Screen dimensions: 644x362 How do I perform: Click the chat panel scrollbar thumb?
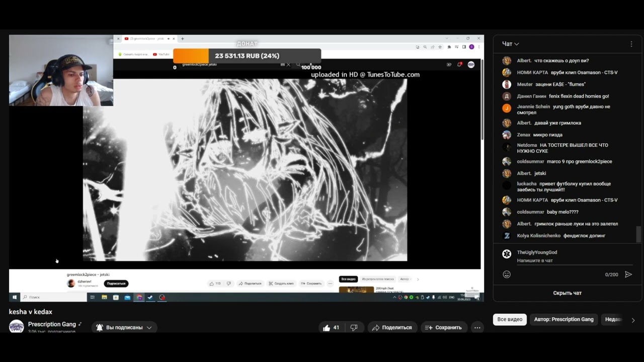[x=638, y=234]
